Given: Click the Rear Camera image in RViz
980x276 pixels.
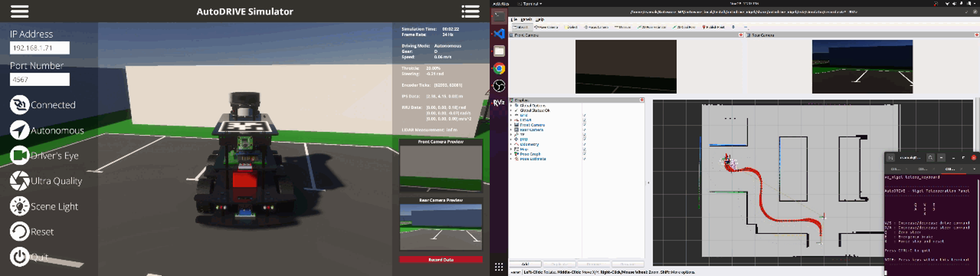Looking at the screenshot, I should click(x=863, y=66).
